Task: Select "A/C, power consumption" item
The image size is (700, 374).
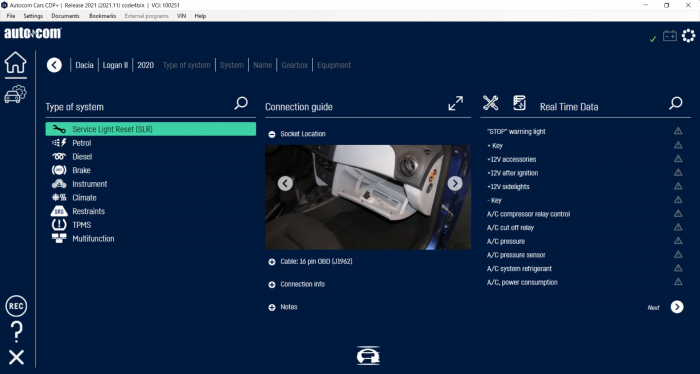Action: point(522,283)
